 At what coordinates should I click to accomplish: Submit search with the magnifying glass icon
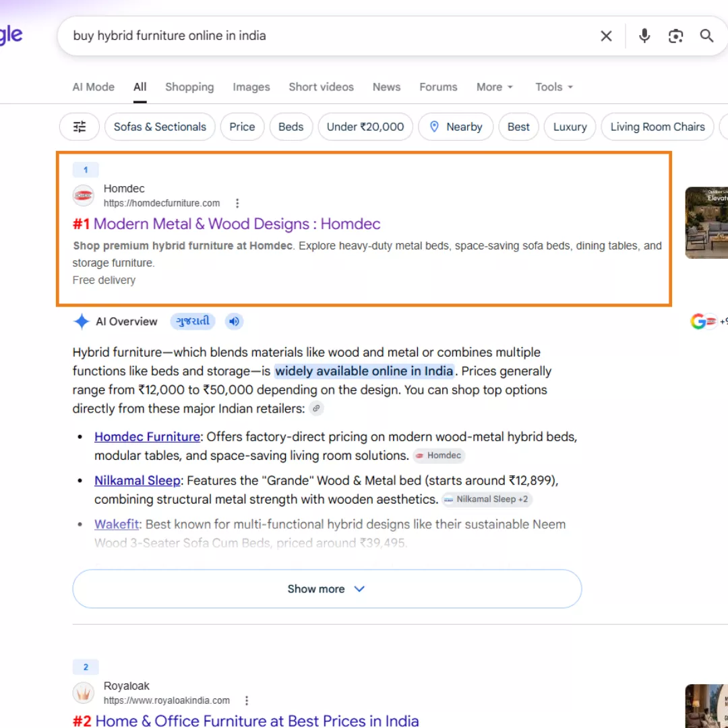(x=706, y=36)
